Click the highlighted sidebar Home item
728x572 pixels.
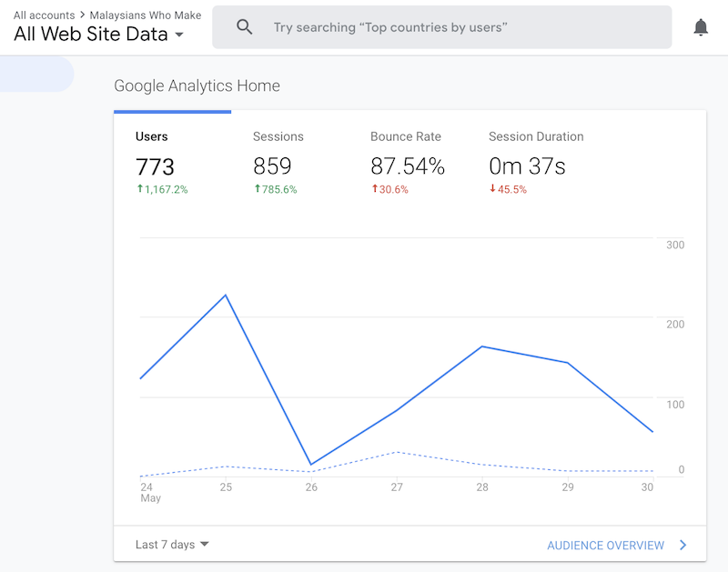[x=36, y=74]
